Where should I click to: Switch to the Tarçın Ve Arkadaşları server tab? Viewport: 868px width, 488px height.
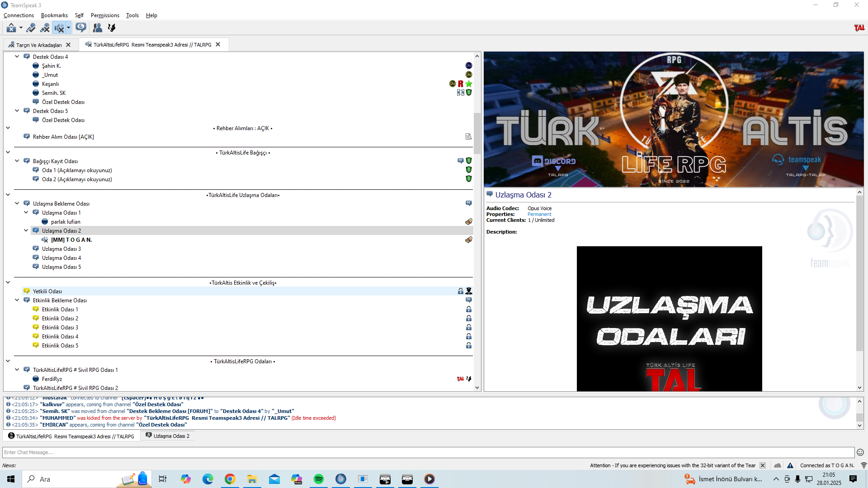click(38, 45)
